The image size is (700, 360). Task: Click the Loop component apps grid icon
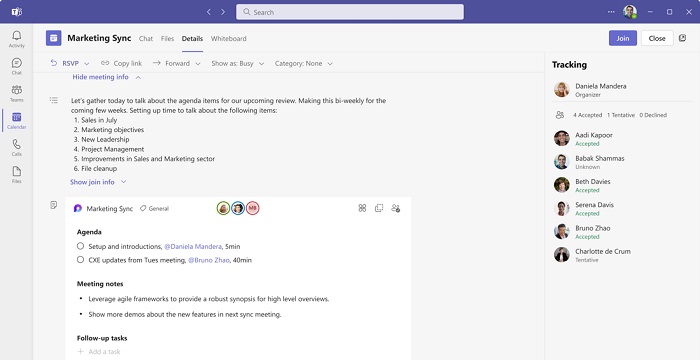click(362, 208)
